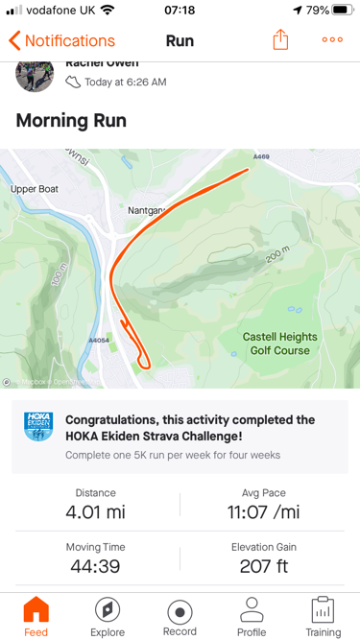This screenshot has height=640, width=360.
Task: Open the Training tab
Action: pos(323,616)
